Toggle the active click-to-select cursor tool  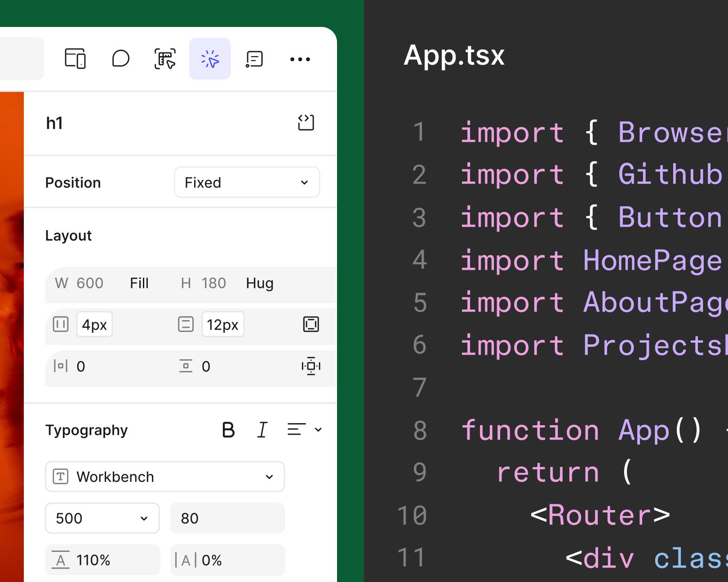click(x=210, y=59)
